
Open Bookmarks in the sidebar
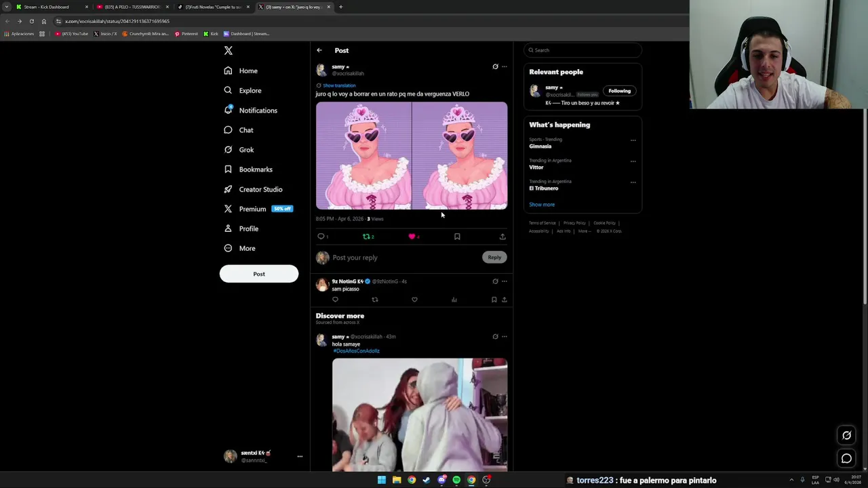[248, 169]
